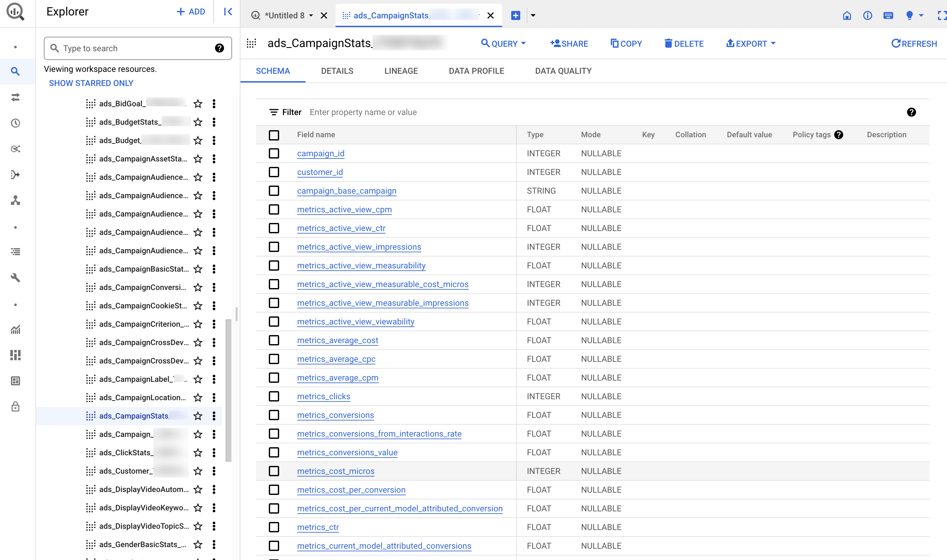The width and height of the screenshot is (947, 560).
Task: Switch to the LINEAGE tab
Action: point(401,71)
